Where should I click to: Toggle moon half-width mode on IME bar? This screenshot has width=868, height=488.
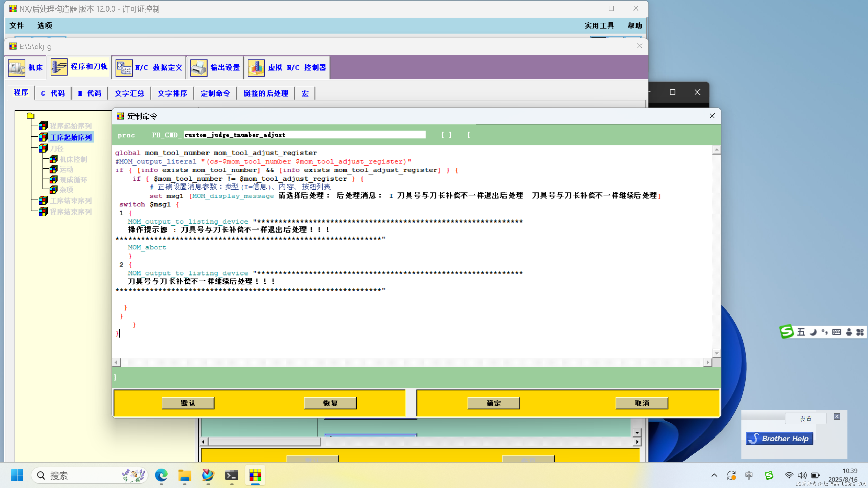click(x=813, y=332)
